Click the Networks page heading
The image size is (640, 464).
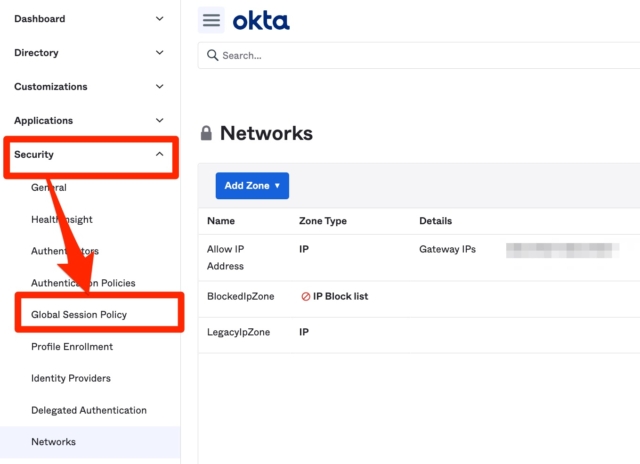tap(266, 133)
